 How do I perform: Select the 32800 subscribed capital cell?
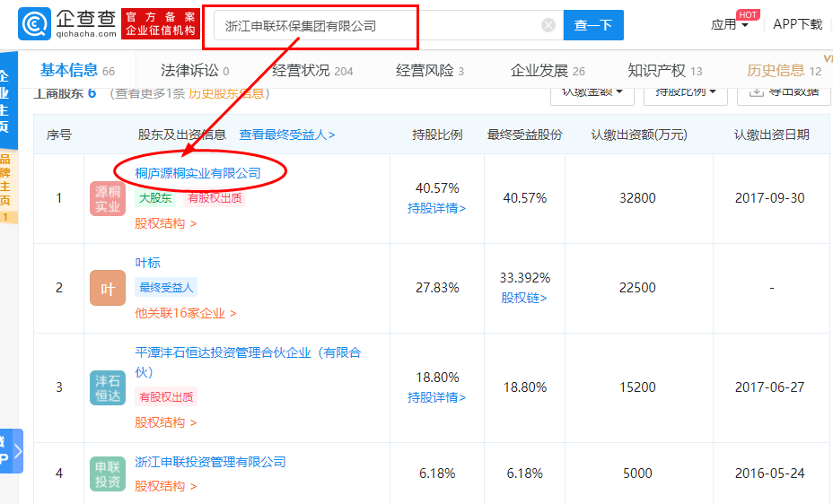[637, 198]
